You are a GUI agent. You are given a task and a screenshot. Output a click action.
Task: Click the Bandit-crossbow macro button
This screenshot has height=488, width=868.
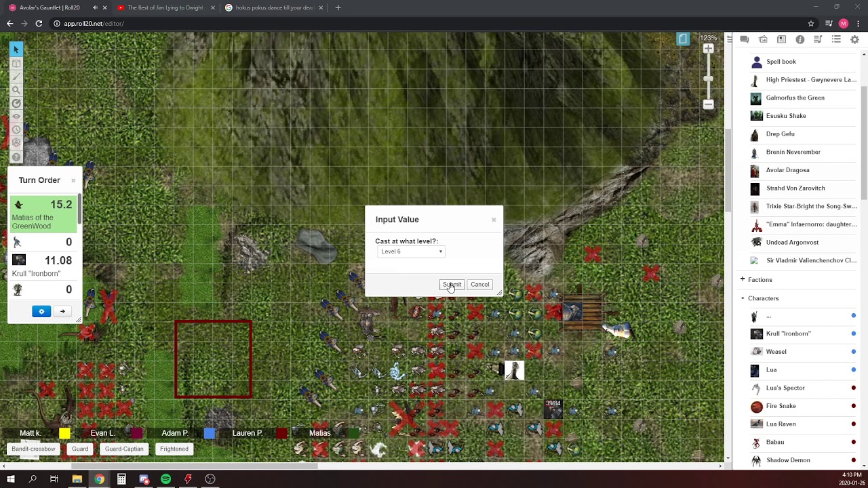click(x=33, y=449)
